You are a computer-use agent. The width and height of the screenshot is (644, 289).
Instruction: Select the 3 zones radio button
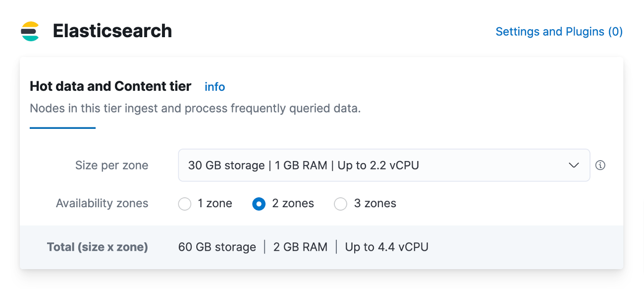pyautogui.click(x=341, y=204)
